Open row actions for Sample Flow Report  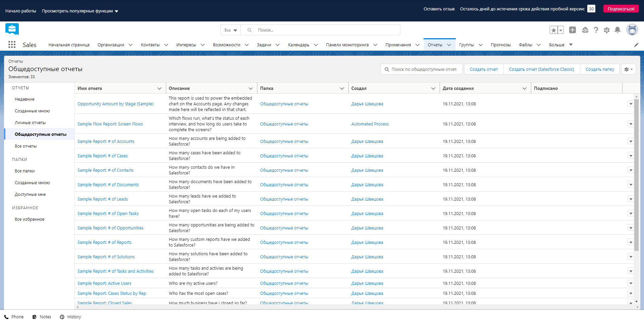631,124
